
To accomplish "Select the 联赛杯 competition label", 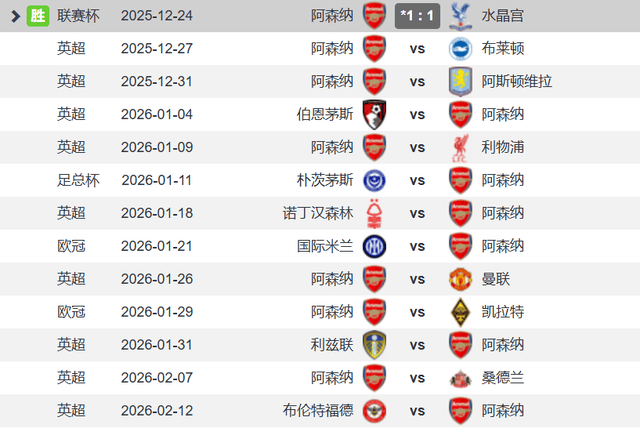I will 78,16.
